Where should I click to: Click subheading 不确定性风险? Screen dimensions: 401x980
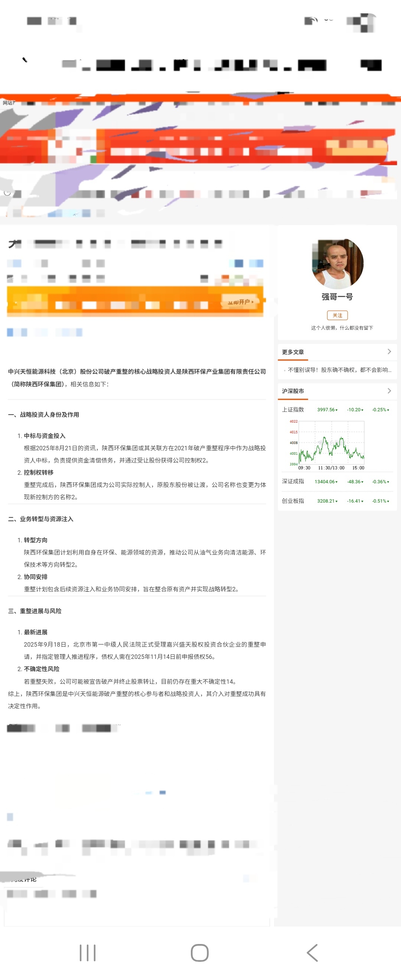pyautogui.click(x=42, y=669)
